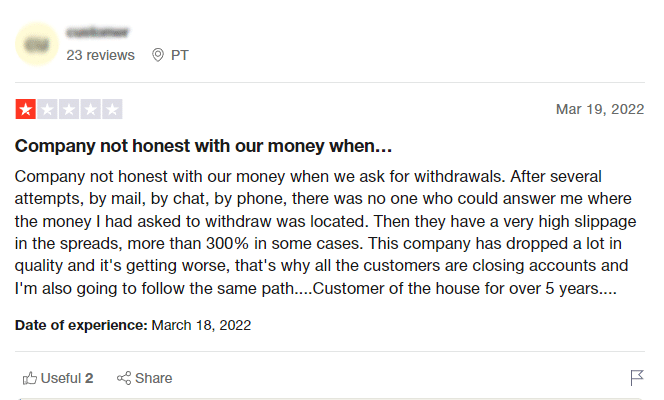Click the Date of experience line
Image resolution: width=664 pixels, height=400 pixels.
tap(133, 325)
